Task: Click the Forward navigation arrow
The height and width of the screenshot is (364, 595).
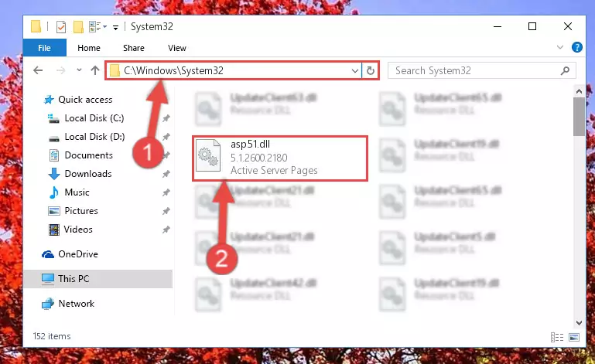Action: (x=60, y=70)
